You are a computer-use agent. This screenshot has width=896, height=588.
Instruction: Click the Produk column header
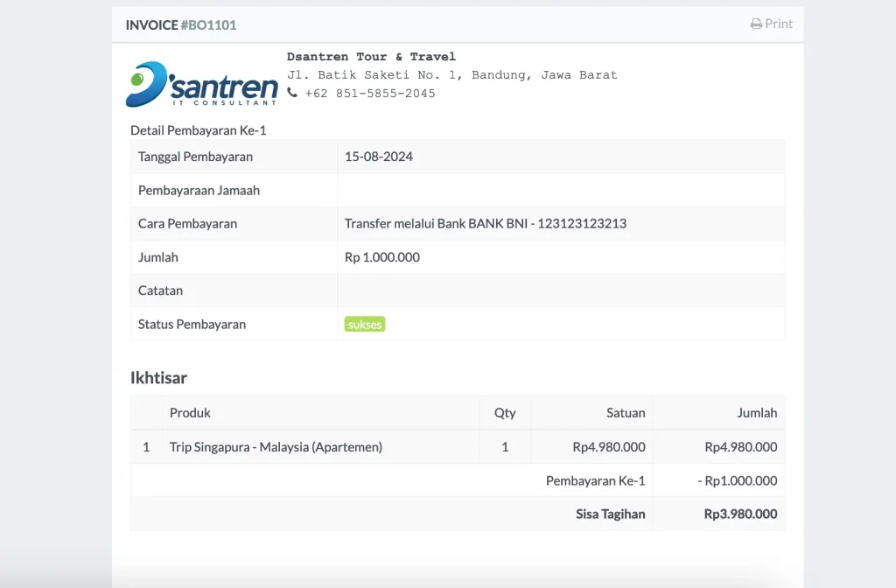click(190, 412)
